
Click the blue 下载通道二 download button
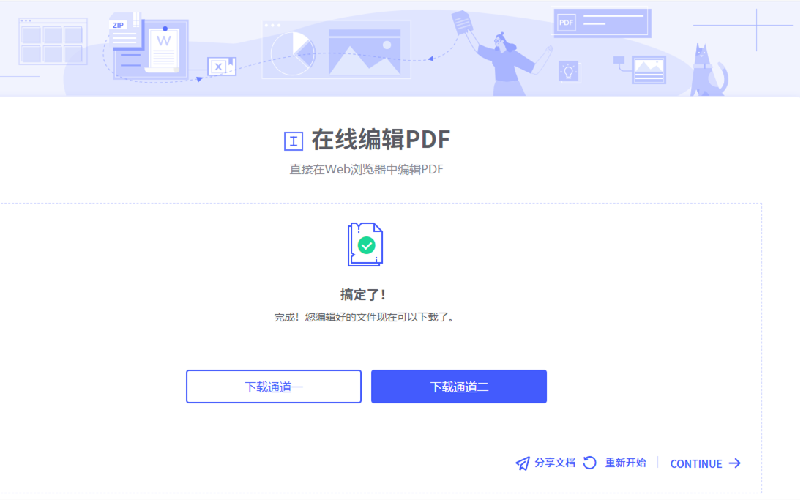point(459,386)
